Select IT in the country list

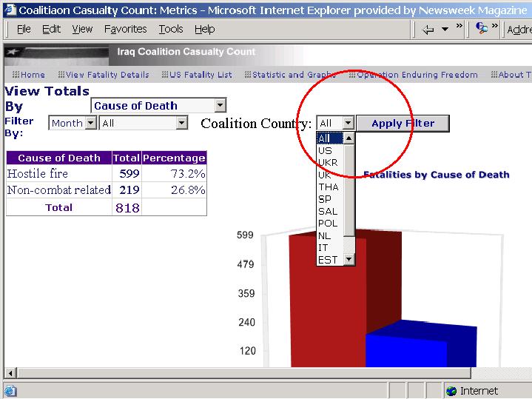coord(330,248)
